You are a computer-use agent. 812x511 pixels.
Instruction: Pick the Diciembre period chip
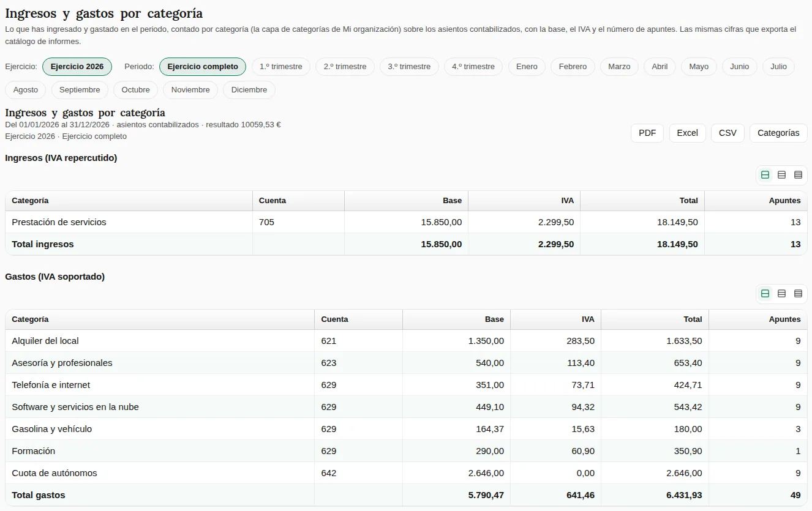click(249, 90)
